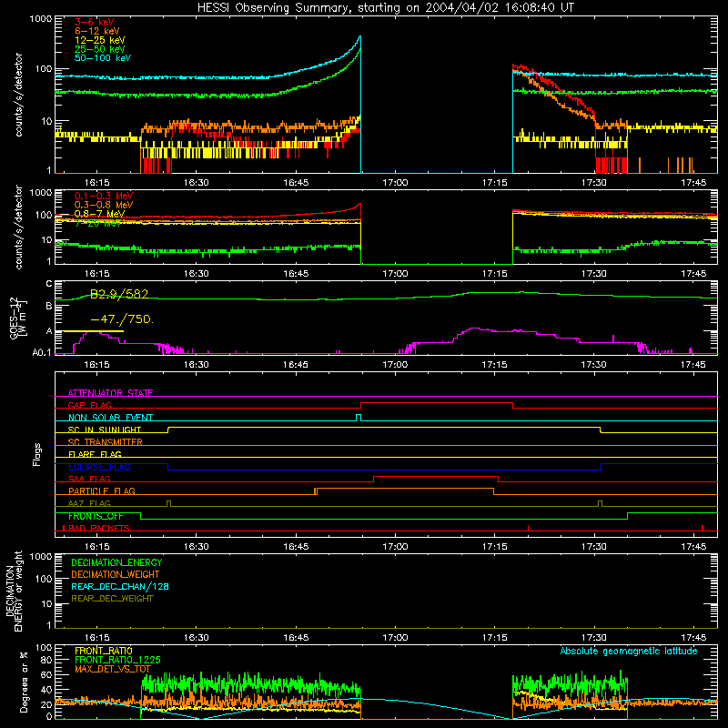
Task: Click the Absolute geomagnetic latitude label
Action: click(629, 651)
